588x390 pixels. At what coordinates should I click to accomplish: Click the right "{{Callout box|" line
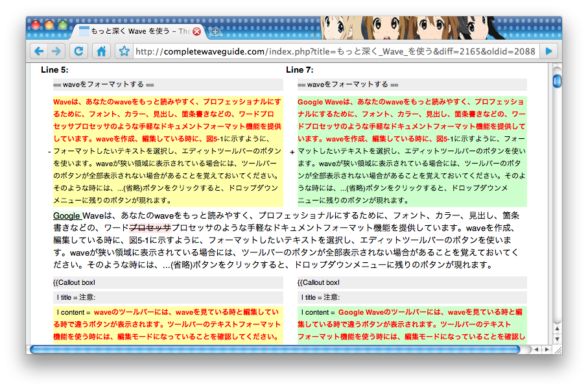coord(412,283)
